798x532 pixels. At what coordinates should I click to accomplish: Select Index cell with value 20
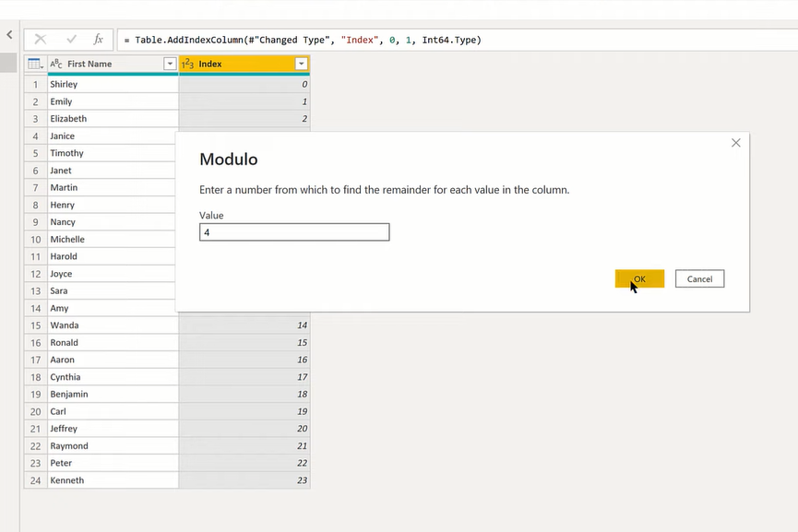(244, 428)
